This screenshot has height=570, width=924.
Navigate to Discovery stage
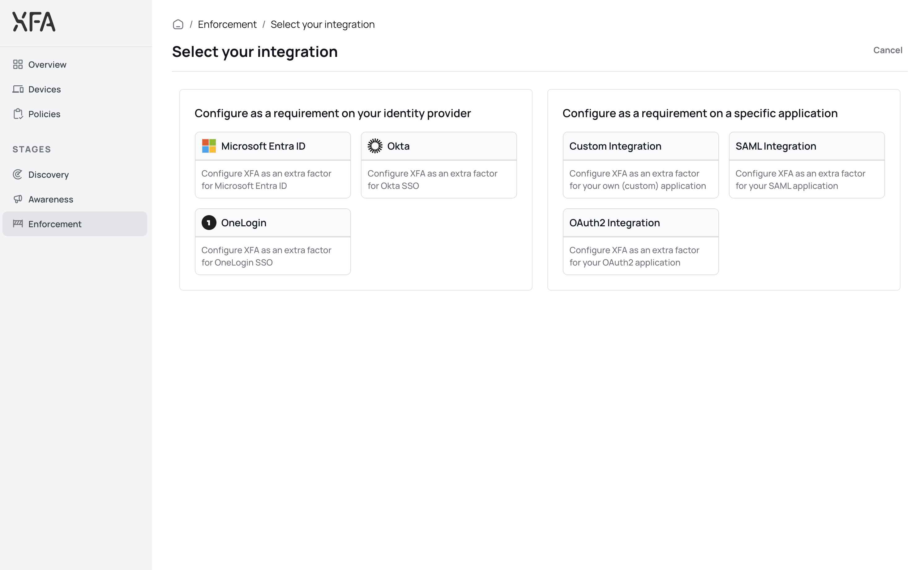[x=75, y=175]
